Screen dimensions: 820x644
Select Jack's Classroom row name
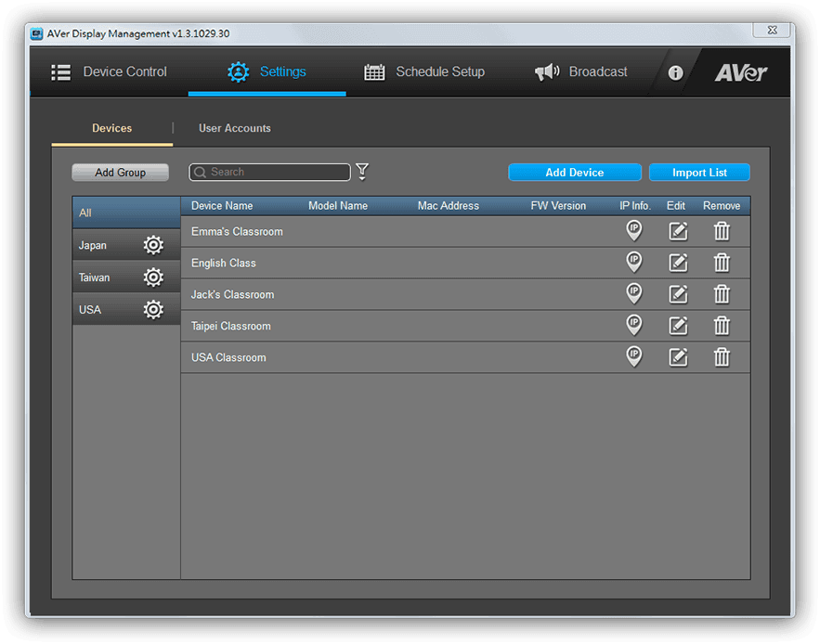point(232,294)
